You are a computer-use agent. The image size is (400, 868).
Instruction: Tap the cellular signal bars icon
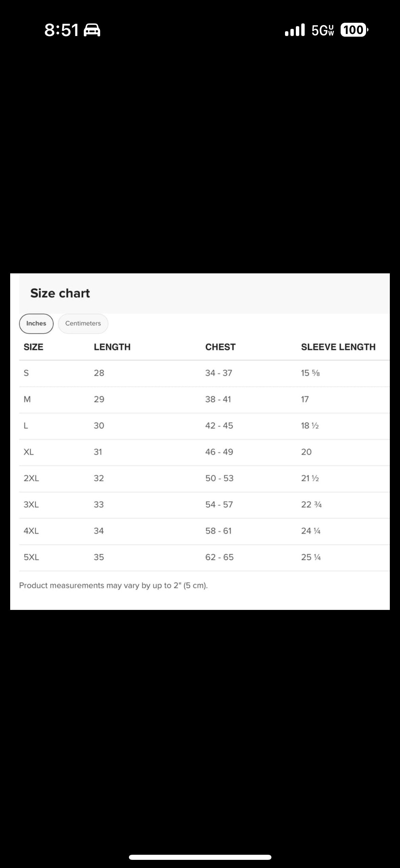294,30
